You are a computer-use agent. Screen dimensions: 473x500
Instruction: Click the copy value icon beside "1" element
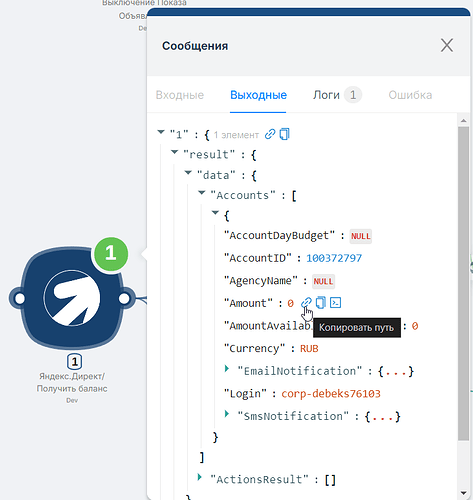coord(284,134)
